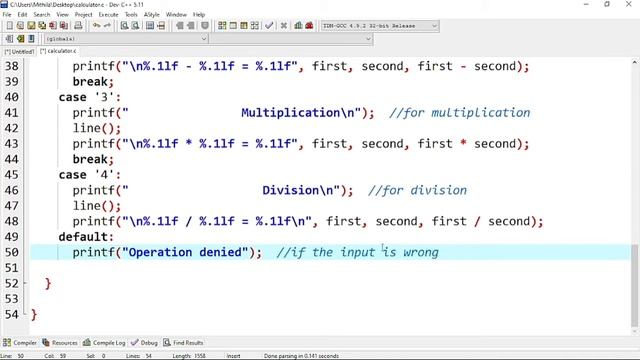This screenshot has width=640, height=360.
Task: Click the Goto Line toolbar icon
Action: tap(161, 26)
